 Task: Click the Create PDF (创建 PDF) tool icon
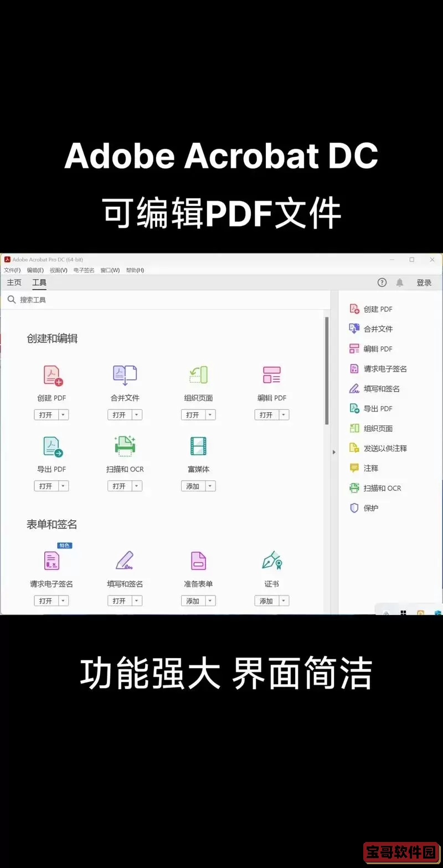pos(52,376)
